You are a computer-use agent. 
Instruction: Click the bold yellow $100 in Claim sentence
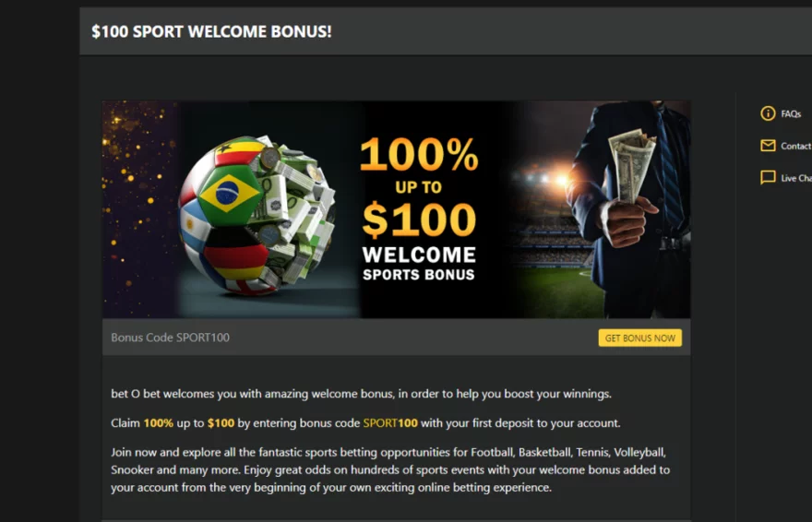point(221,423)
